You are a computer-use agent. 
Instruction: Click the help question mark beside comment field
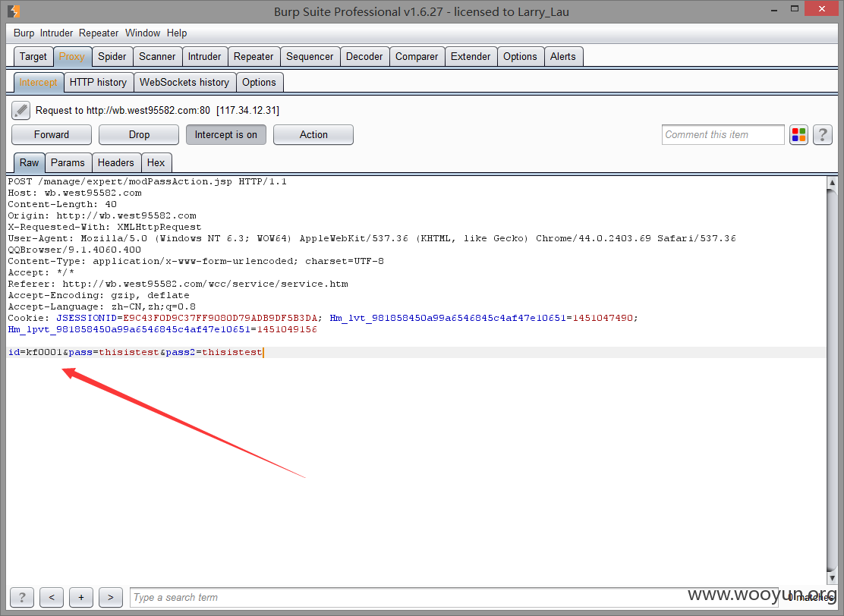[x=823, y=134]
